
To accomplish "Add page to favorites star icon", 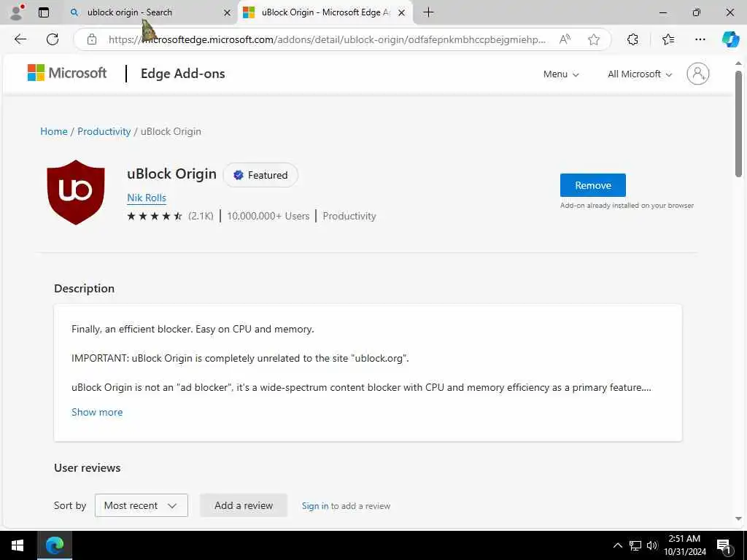I will [594, 39].
